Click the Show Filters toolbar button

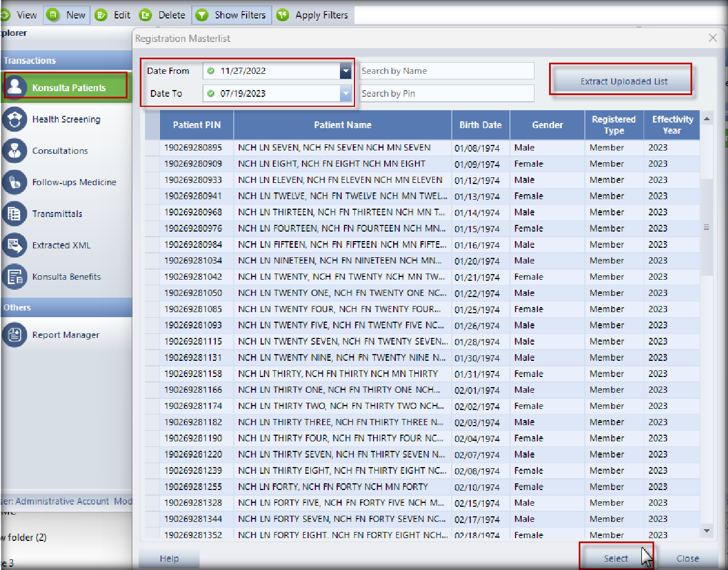click(x=231, y=15)
